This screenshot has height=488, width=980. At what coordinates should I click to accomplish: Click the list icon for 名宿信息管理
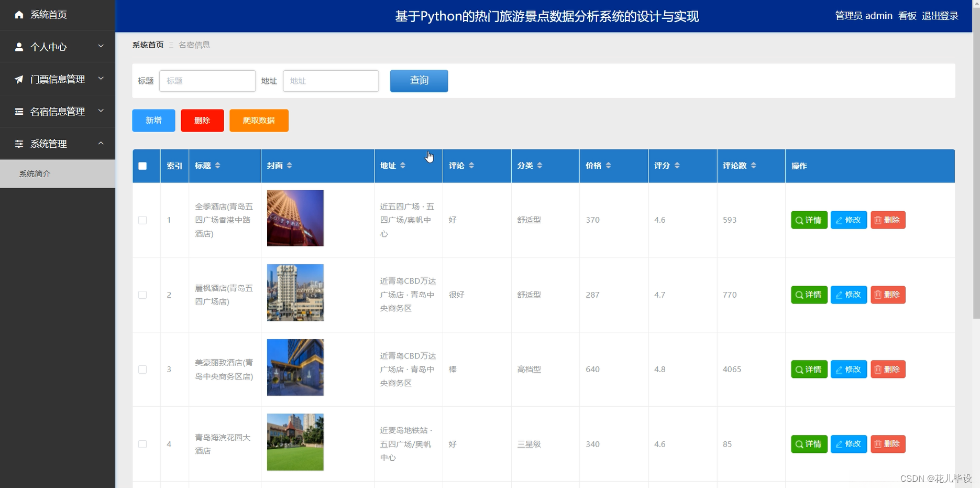coord(19,112)
